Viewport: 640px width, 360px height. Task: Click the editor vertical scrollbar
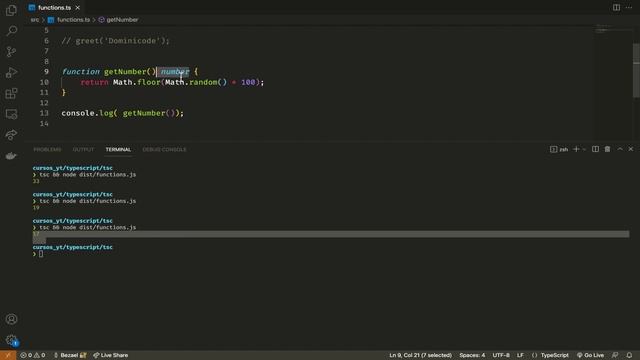click(x=636, y=70)
